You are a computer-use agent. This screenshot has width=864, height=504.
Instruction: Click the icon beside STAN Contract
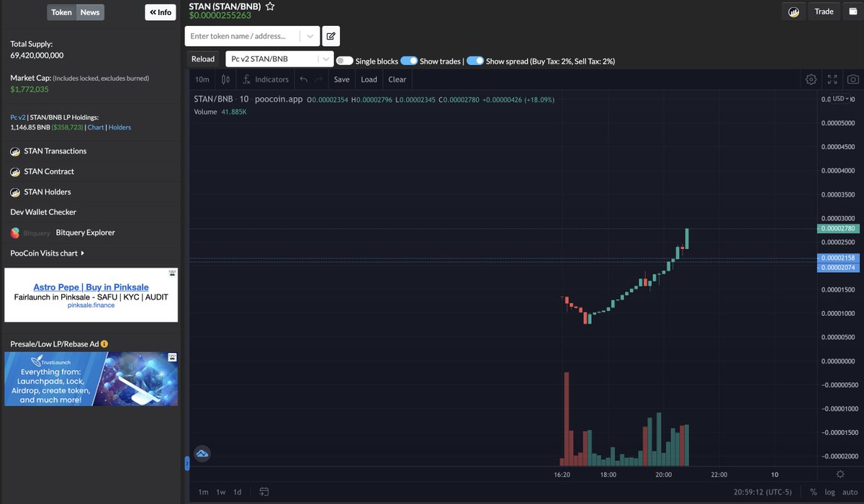pos(15,171)
